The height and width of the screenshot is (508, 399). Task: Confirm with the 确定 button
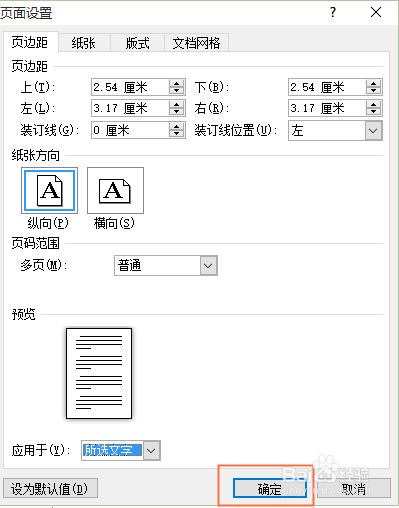point(270,489)
